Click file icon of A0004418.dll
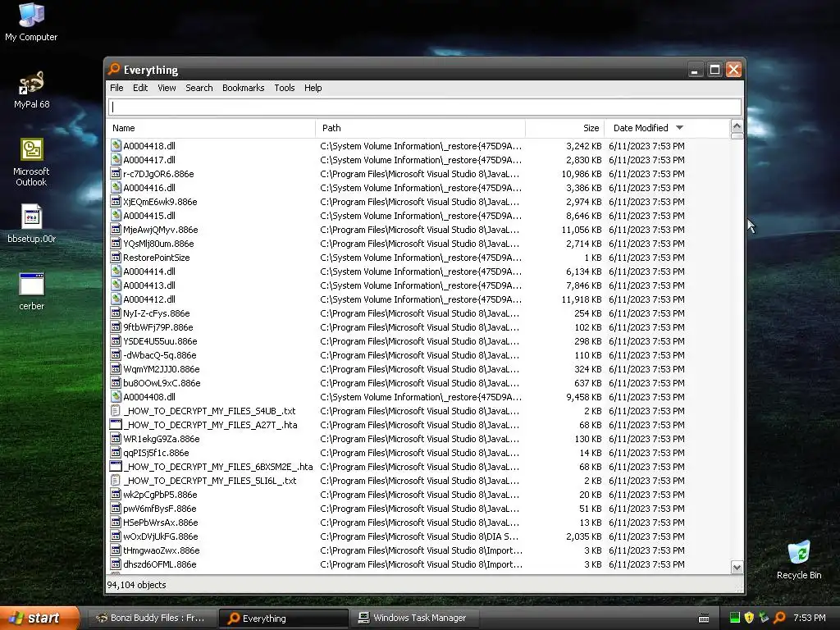The width and height of the screenshot is (840, 630). click(x=116, y=146)
